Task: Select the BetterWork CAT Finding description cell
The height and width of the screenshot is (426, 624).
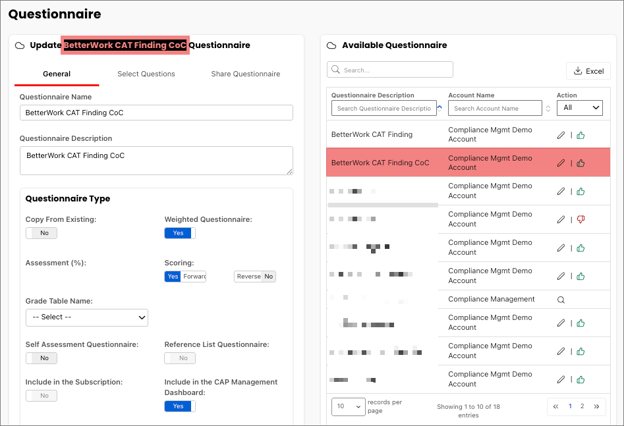Action: pos(372,135)
